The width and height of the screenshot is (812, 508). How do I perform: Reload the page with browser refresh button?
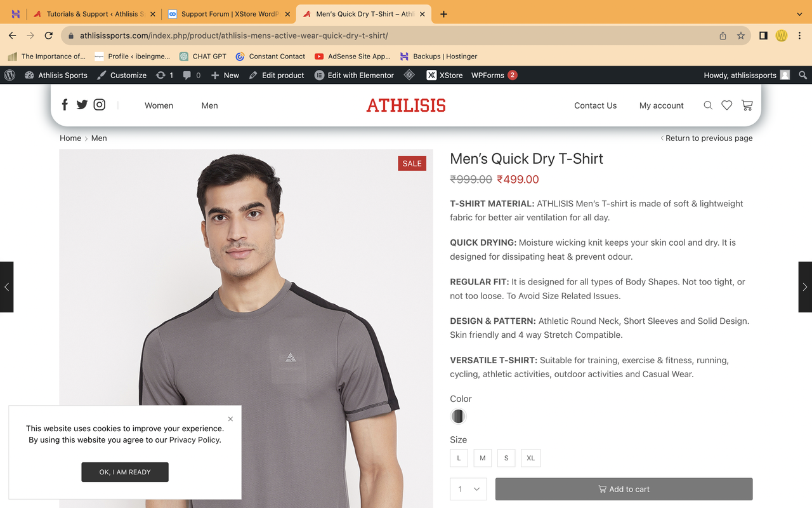[x=49, y=36]
